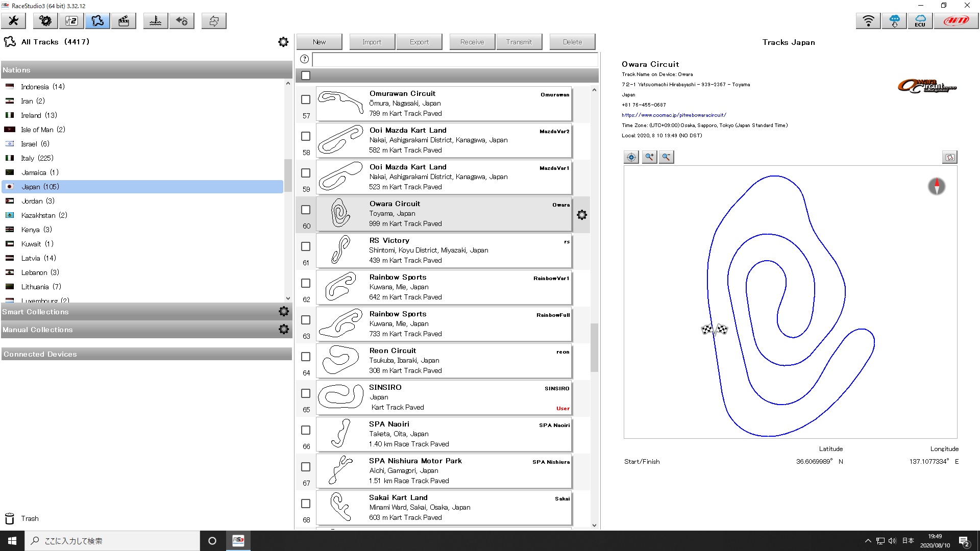Open the wrench preferences tool
The width and height of the screenshot is (980, 551).
click(14, 21)
